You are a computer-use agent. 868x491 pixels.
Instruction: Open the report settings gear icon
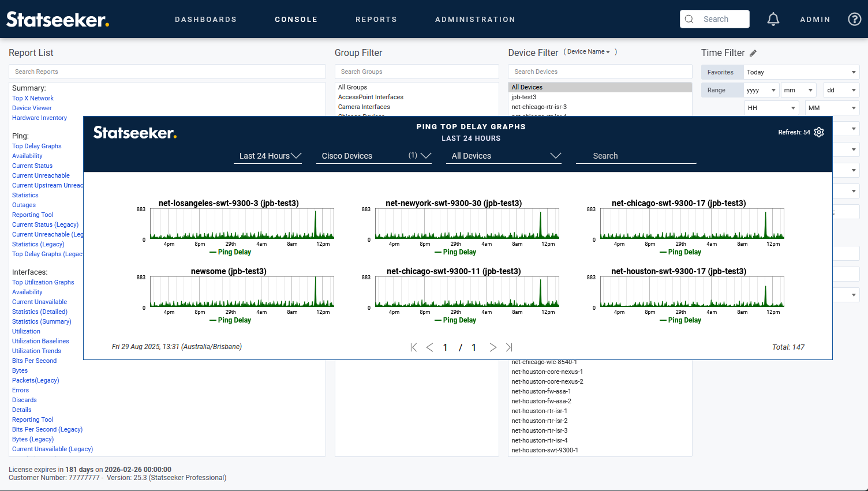[819, 132]
